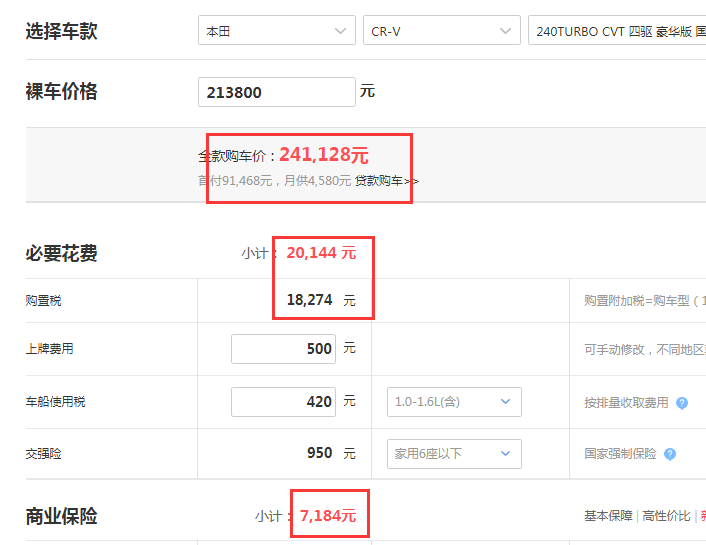Screen dimensions: 706x545
Task: Click the 交强险 amount 950
Action: [x=319, y=453]
